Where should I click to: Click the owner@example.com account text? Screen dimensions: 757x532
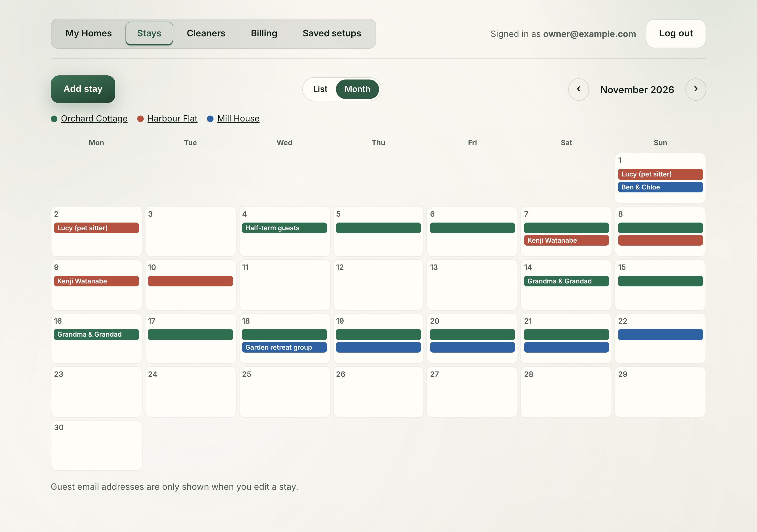[x=589, y=34]
